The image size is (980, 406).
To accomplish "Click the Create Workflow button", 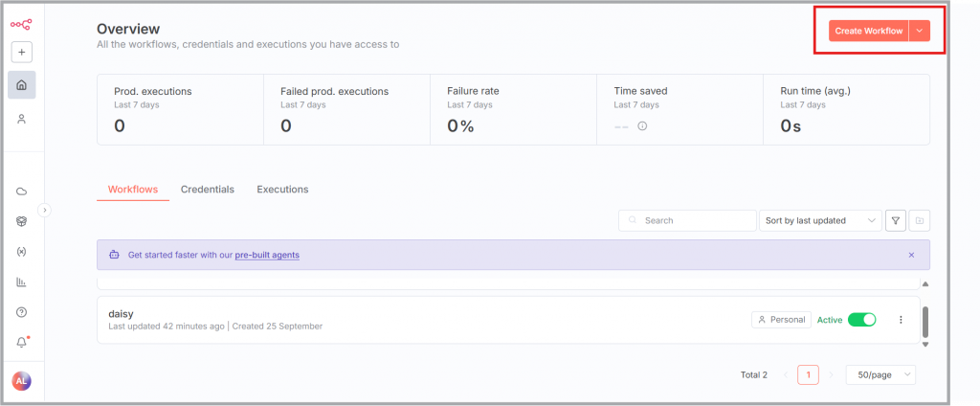I will coord(868,31).
